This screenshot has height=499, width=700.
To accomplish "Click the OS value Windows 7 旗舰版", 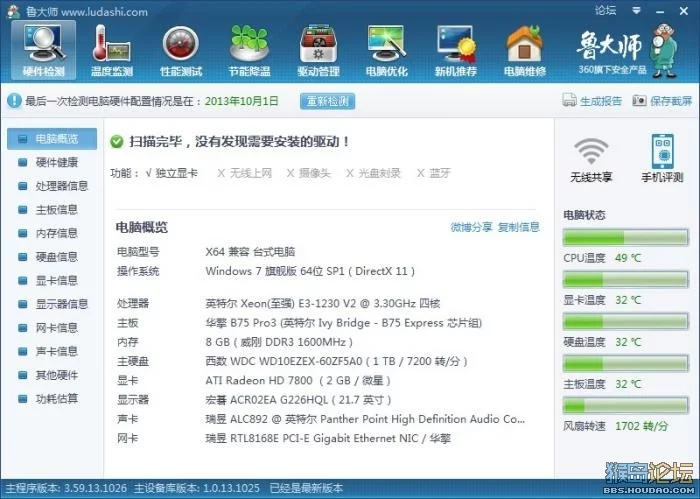I will [310, 271].
